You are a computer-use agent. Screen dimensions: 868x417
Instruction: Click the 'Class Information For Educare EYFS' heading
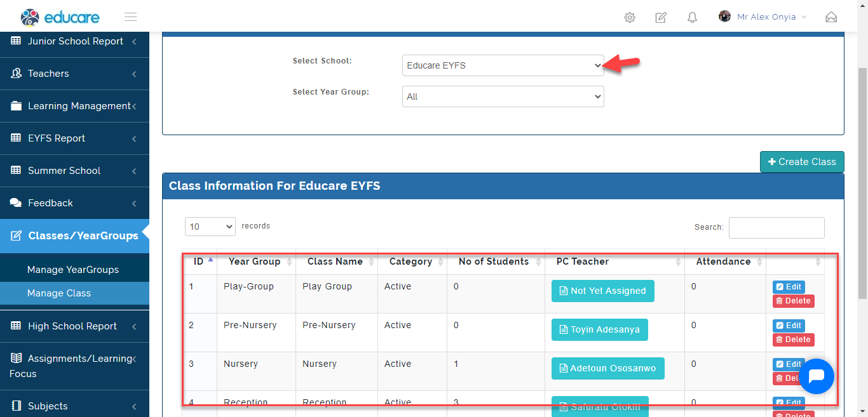275,186
